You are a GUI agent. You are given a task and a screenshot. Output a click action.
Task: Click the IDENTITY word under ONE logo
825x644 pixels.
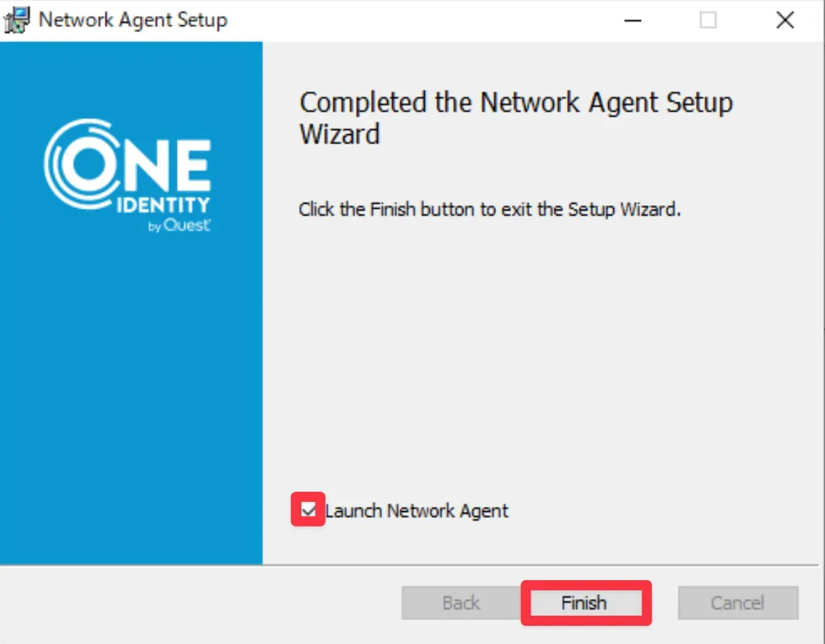(162, 206)
